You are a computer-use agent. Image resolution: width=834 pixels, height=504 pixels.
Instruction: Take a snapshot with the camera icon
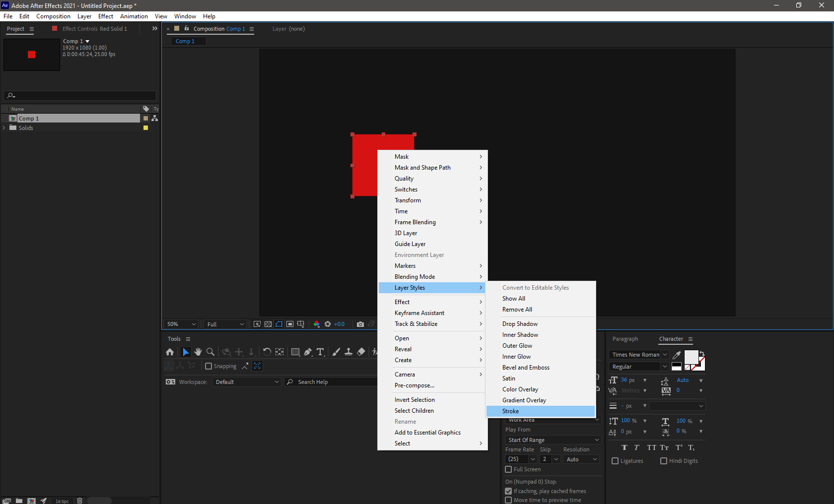click(x=360, y=324)
